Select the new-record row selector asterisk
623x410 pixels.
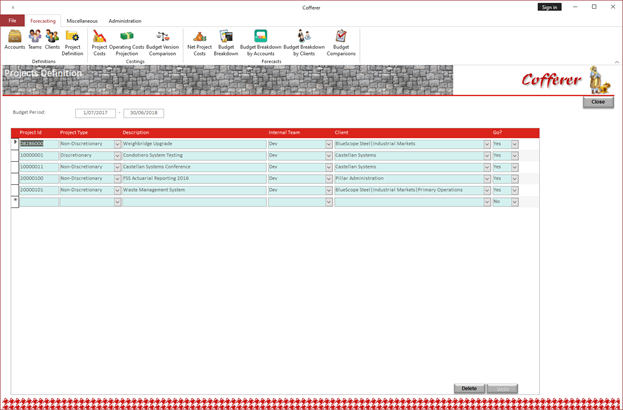[15, 202]
